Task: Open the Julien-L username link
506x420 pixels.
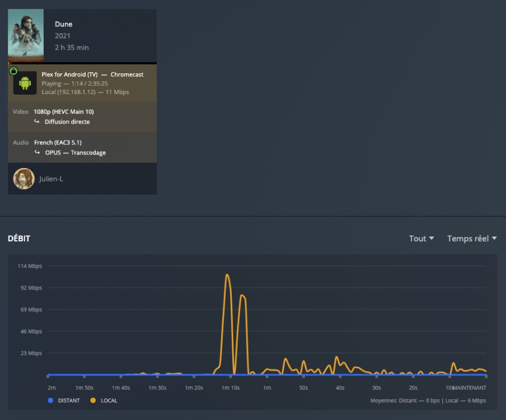Action: [x=51, y=179]
